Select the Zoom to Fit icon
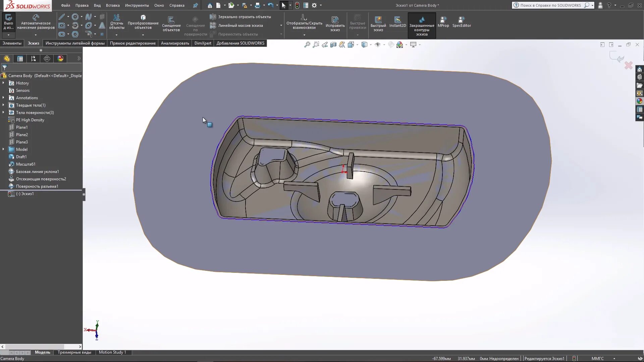 [x=307, y=45]
